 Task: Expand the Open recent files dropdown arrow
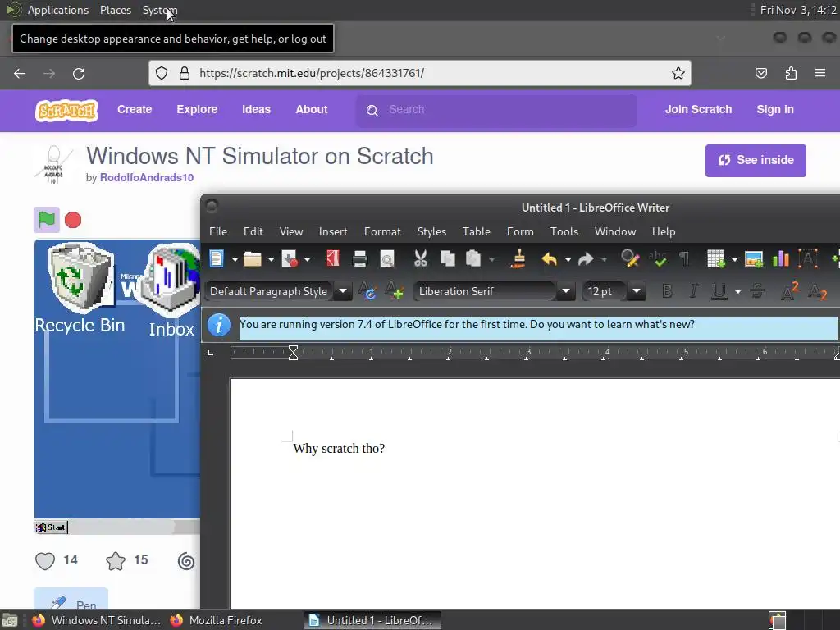(271, 260)
